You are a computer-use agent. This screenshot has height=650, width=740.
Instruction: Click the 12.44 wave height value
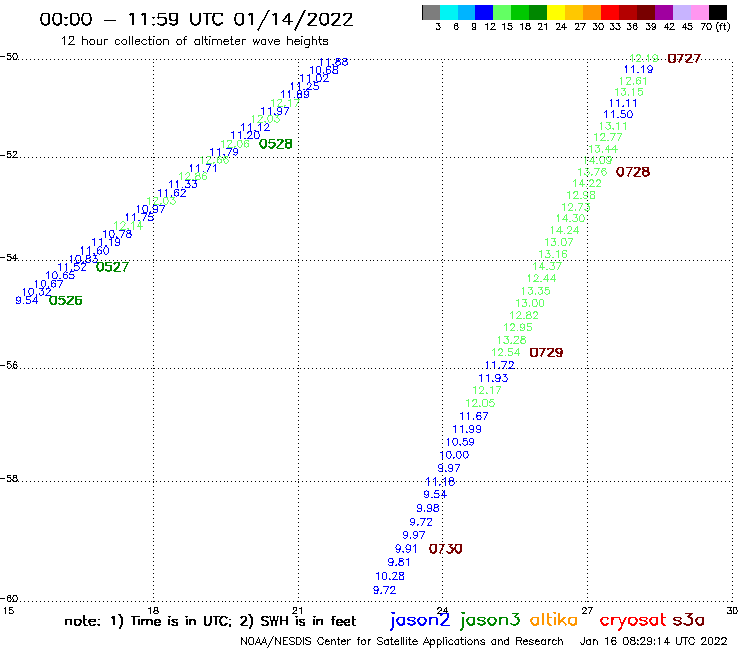[x=541, y=279]
